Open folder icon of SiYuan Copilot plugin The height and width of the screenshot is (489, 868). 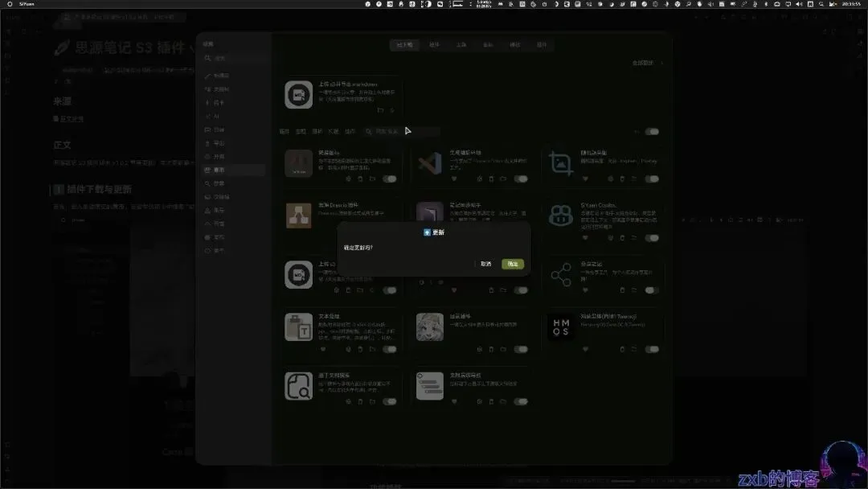tap(634, 238)
